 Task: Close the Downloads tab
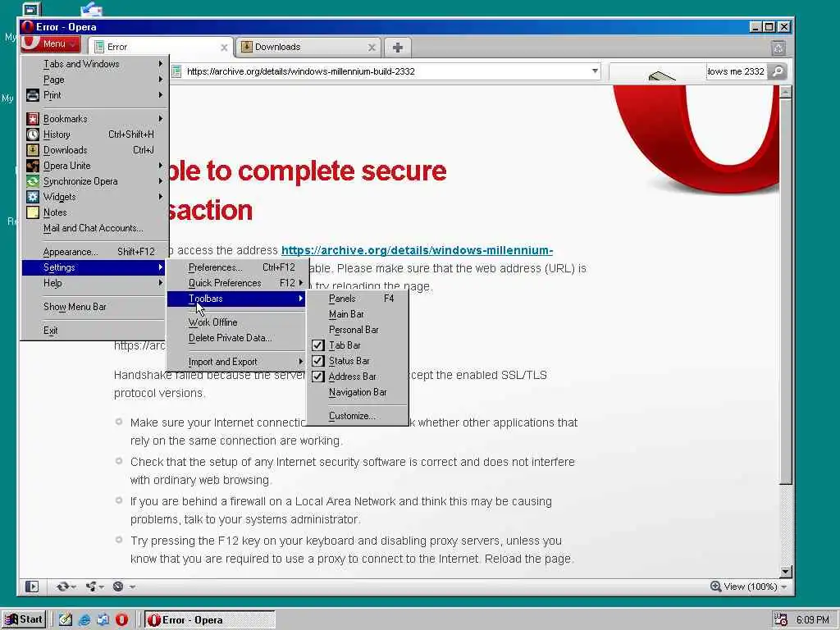tap(372, 48)
